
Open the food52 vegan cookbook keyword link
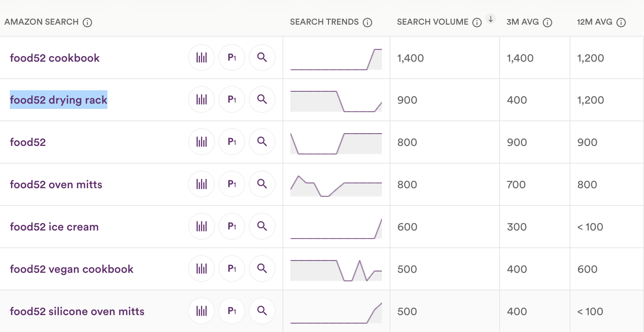coord(72,269)
